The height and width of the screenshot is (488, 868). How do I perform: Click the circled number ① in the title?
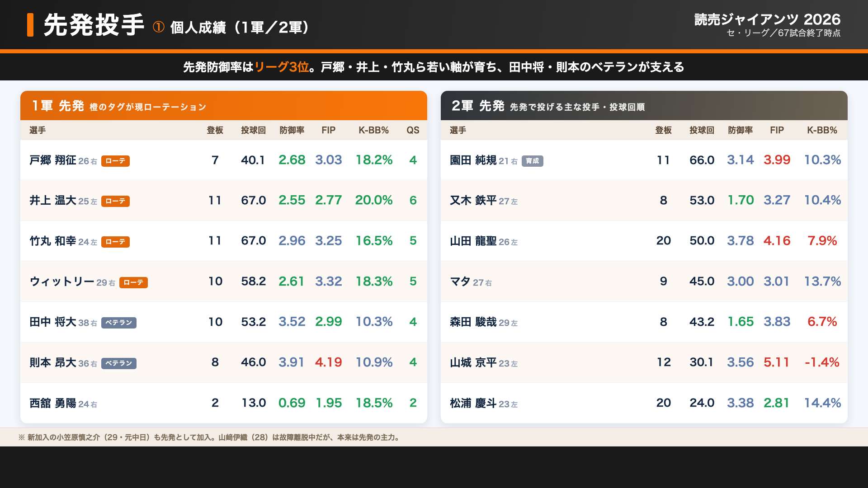[x=158, y=27]
